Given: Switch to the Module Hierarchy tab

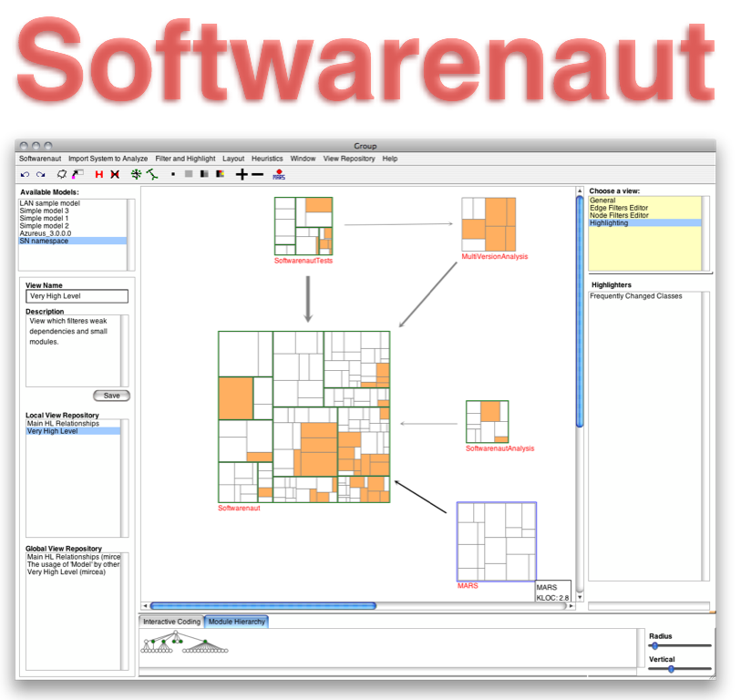Looking at the screenshot, I should coord(236,622).
